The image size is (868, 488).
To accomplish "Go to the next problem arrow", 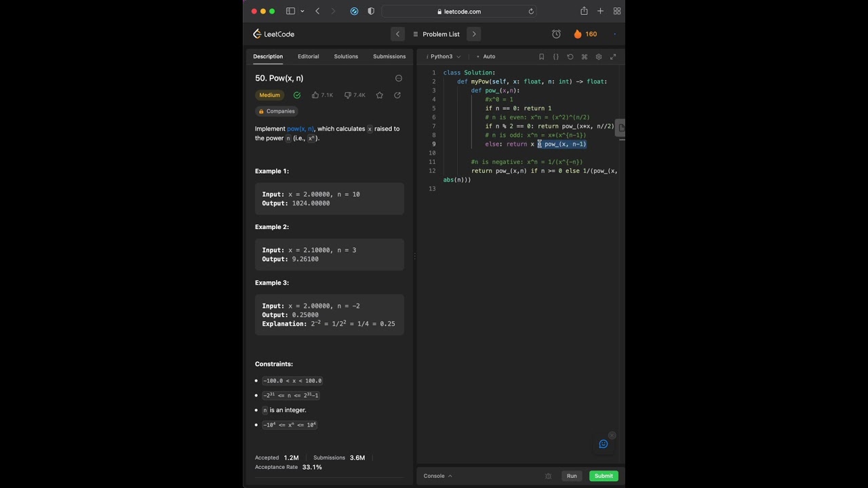I will pyautogui.click(x=474, y=34).
